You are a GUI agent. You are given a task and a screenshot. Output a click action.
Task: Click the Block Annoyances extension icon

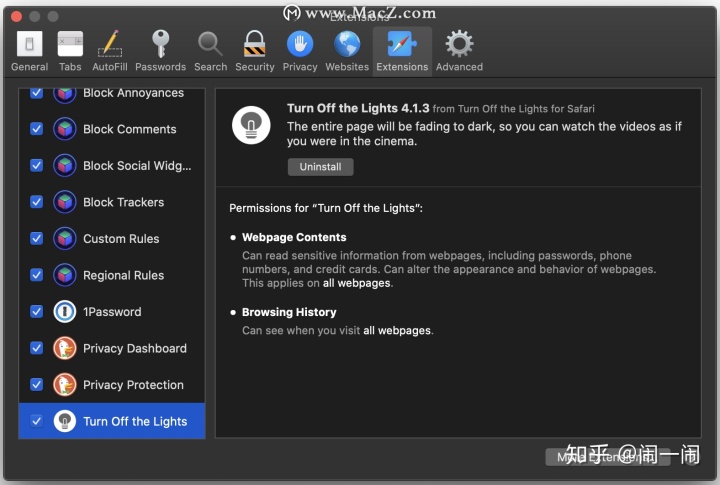pyautogui.click(x=65, y=95)
